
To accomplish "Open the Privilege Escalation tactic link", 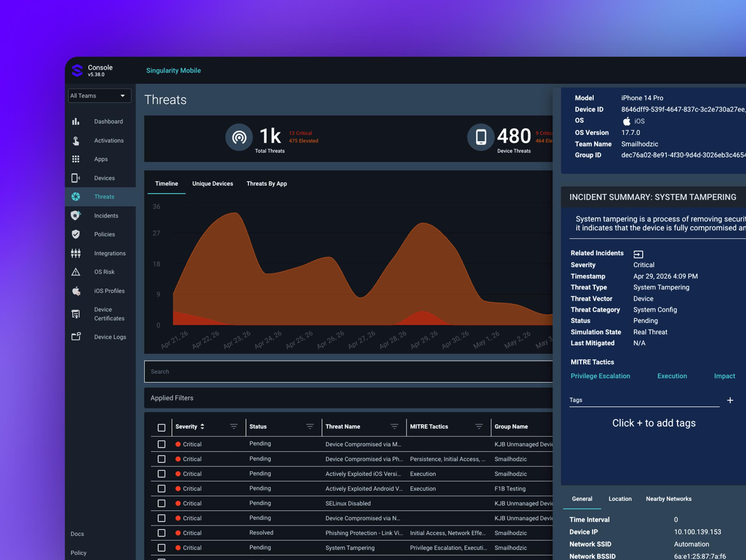I will pos(600,376).
